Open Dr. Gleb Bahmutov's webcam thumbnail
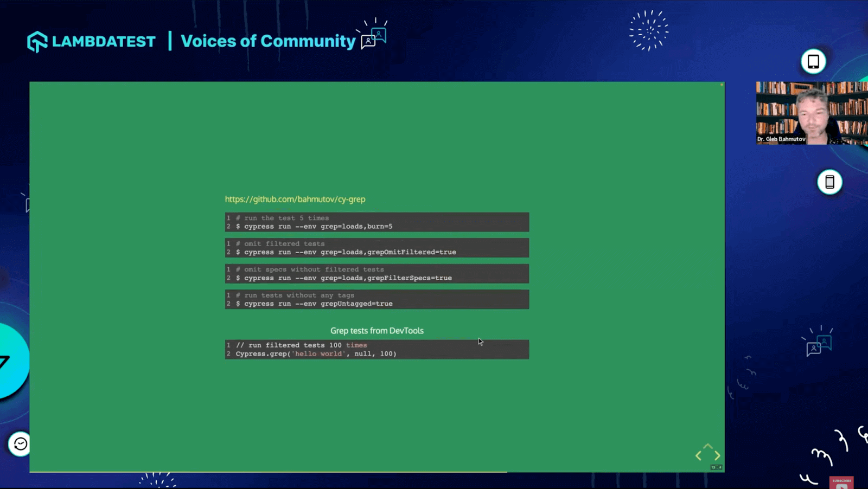This screenshot has height=489, width=868. tap(812, 113)
